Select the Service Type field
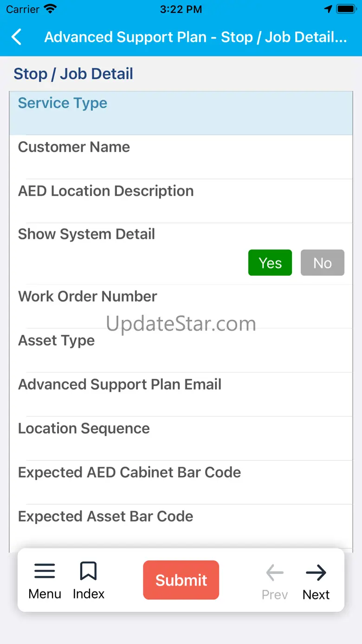 point(181,113)
